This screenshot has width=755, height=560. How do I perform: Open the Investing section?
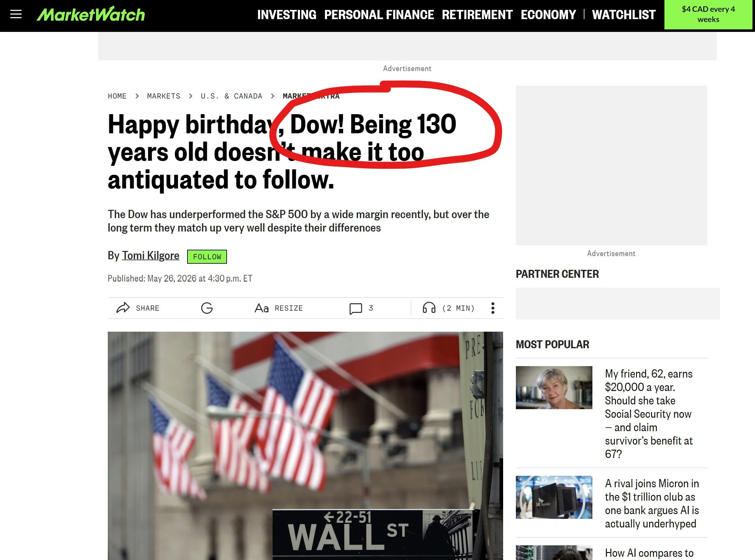(286, 15)
